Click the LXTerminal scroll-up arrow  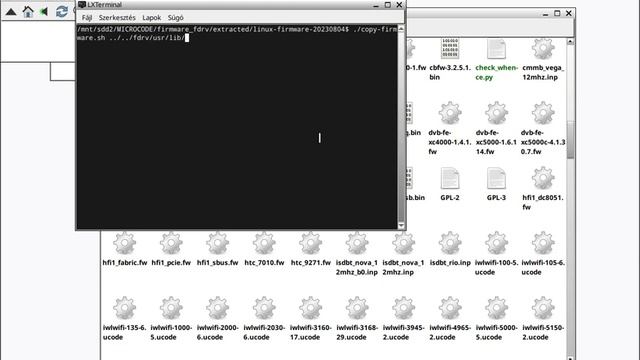point(401,29)
